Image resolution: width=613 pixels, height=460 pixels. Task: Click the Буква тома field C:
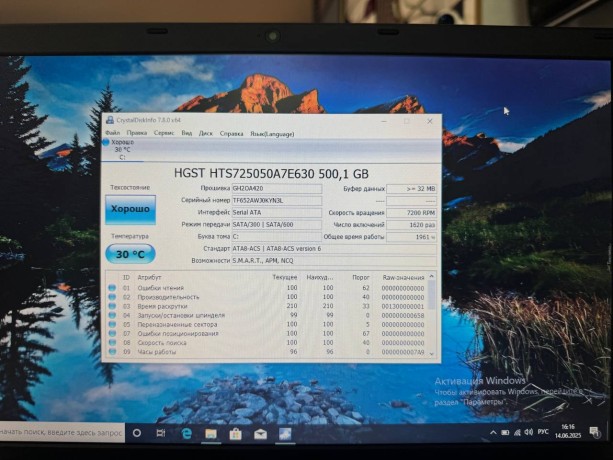pyautogui.click(x=277, y=237)
